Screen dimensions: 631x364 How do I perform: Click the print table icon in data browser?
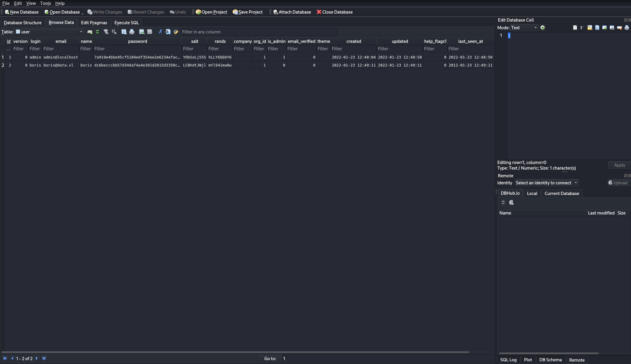click(x=132, y=32)
